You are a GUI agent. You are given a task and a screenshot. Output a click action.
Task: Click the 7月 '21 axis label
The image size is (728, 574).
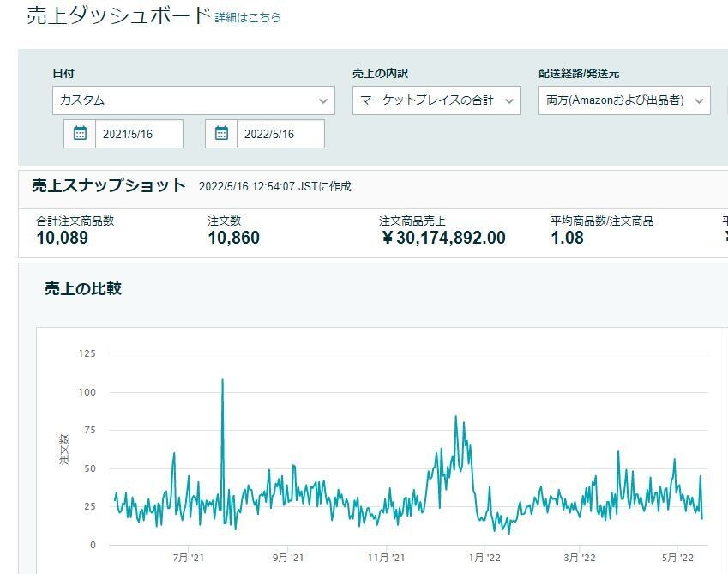pyautogui.click(x=188, y=558)
